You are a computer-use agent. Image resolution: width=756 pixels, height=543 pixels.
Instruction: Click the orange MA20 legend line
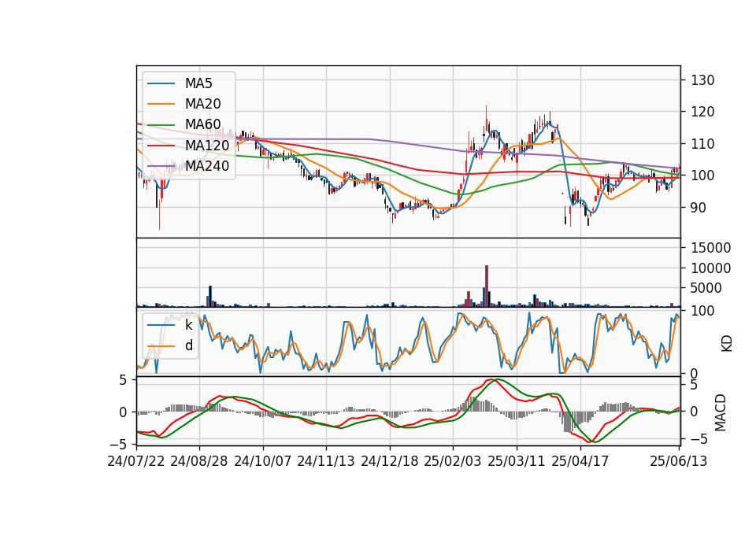tap(161, 104)
